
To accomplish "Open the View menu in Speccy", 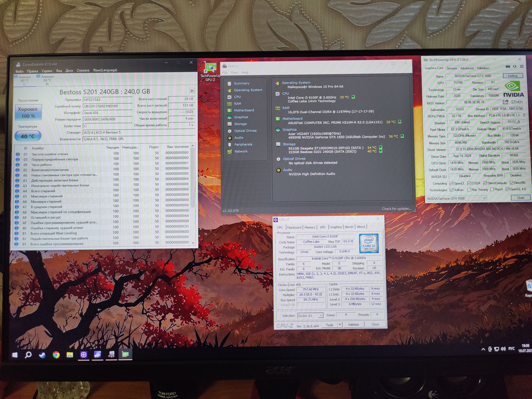I will tap(234, 73).
